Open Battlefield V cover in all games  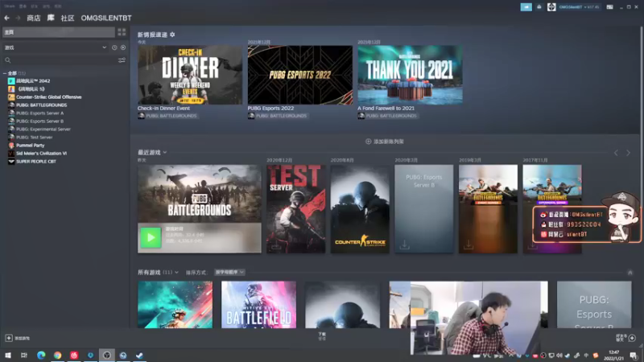pos(258,305)
